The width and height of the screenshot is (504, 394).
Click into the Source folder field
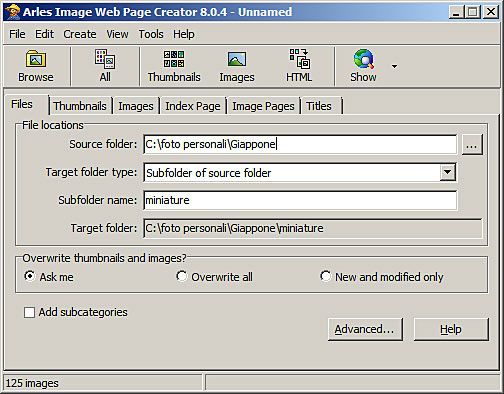(x=300, y=144)
